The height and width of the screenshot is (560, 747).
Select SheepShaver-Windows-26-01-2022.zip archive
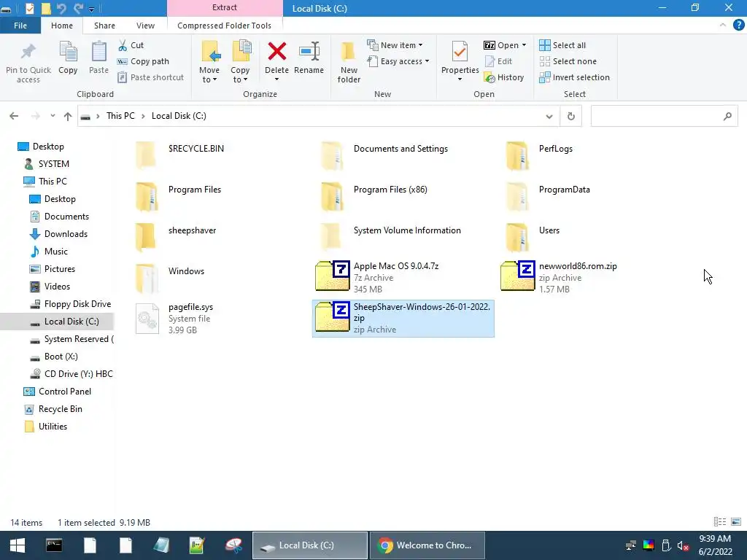(403, 318)
